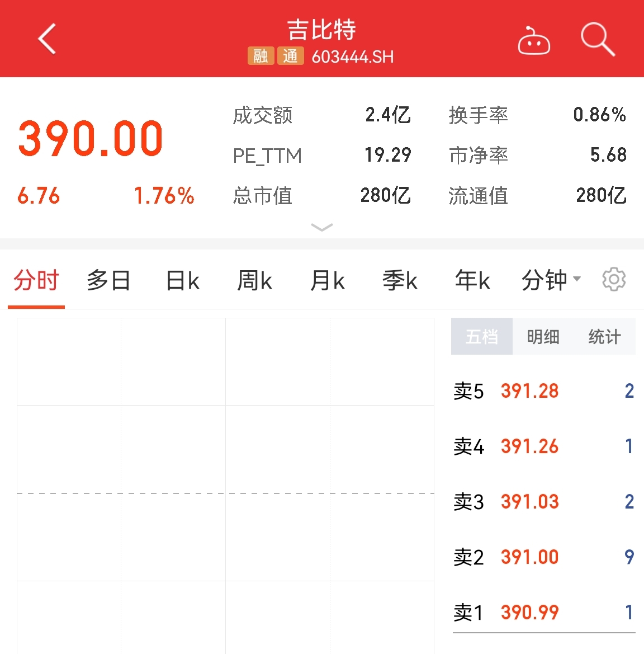
Task: Tap the intraday chart area
Action: point(225,486)
